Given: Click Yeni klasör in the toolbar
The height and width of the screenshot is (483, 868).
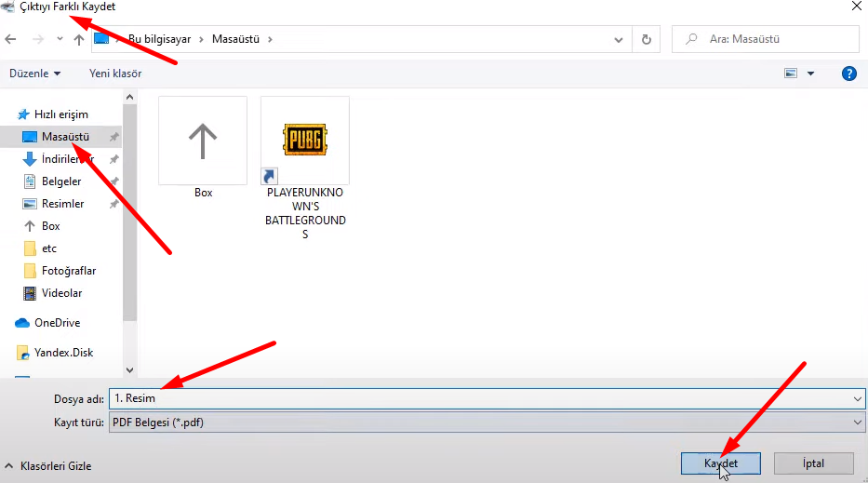Looking at the screenshot, I should click(115, 74).
